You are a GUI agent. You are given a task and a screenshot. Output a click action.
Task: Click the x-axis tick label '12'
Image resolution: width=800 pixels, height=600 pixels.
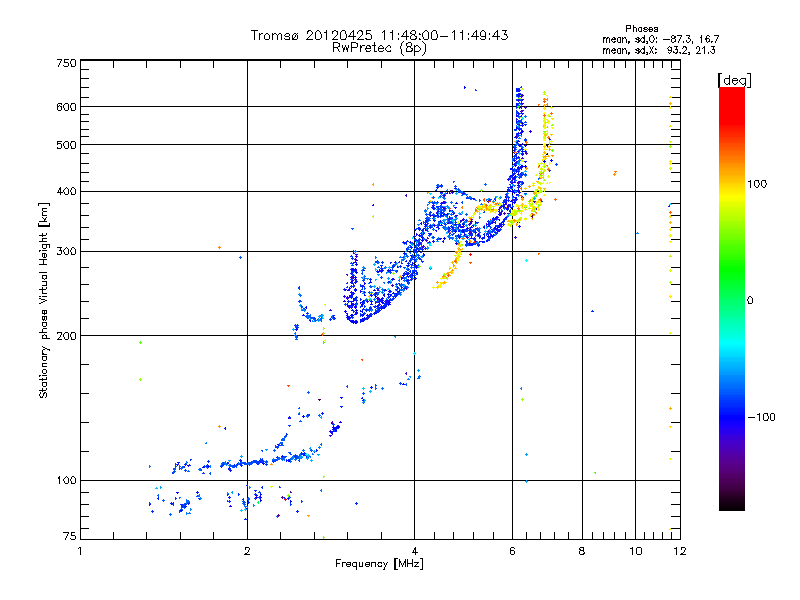680,551
